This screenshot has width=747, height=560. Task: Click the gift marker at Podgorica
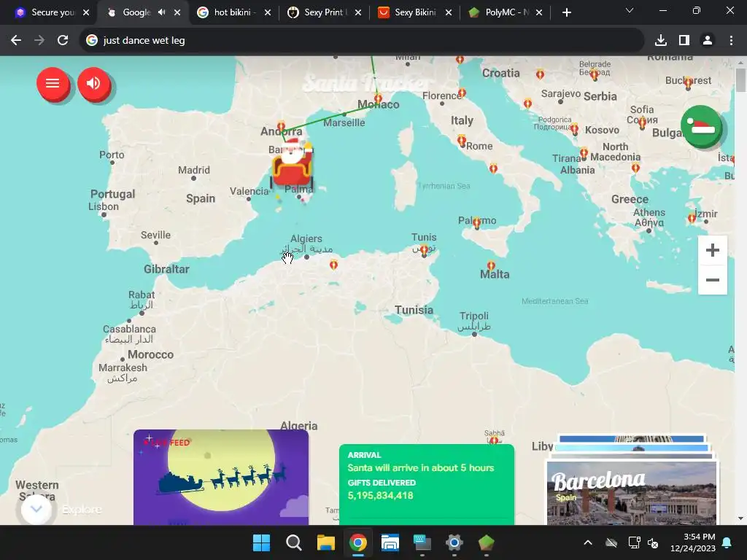tap(575, 128)
